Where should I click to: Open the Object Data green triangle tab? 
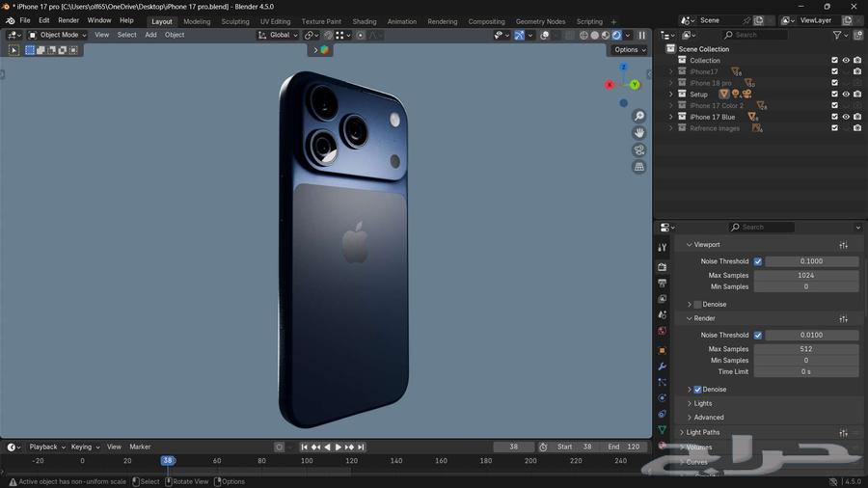[x=662, y=430]
